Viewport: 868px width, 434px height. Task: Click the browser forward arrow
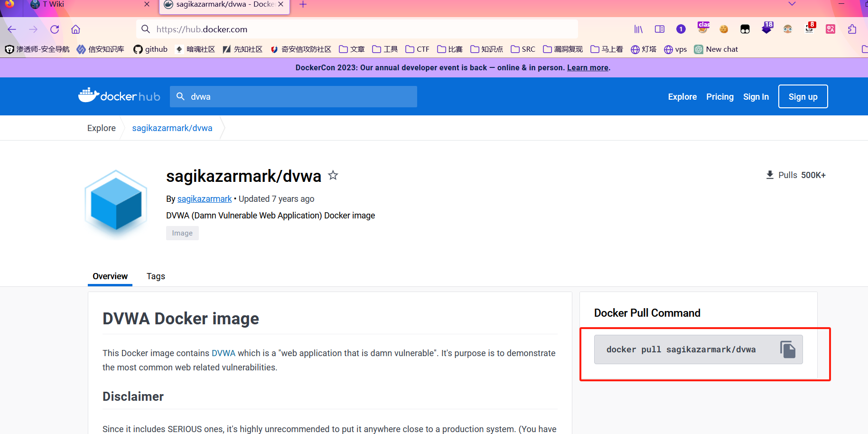[x=33, y=29]
